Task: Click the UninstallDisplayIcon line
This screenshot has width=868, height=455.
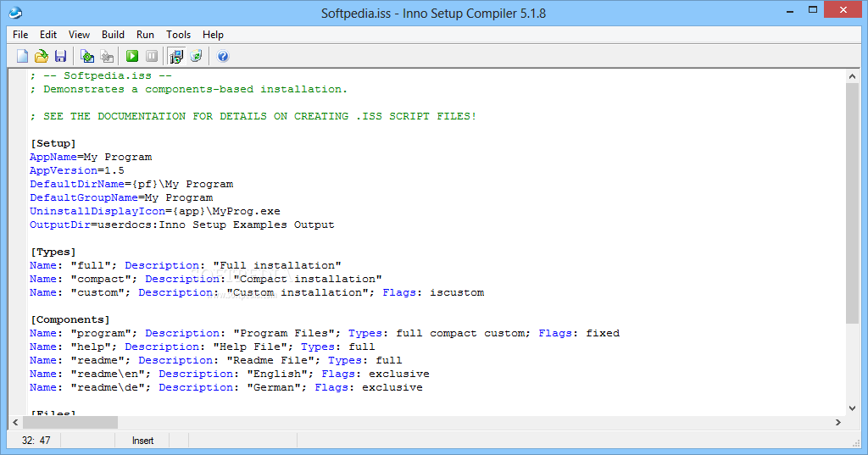Action: tap(155, 211)
